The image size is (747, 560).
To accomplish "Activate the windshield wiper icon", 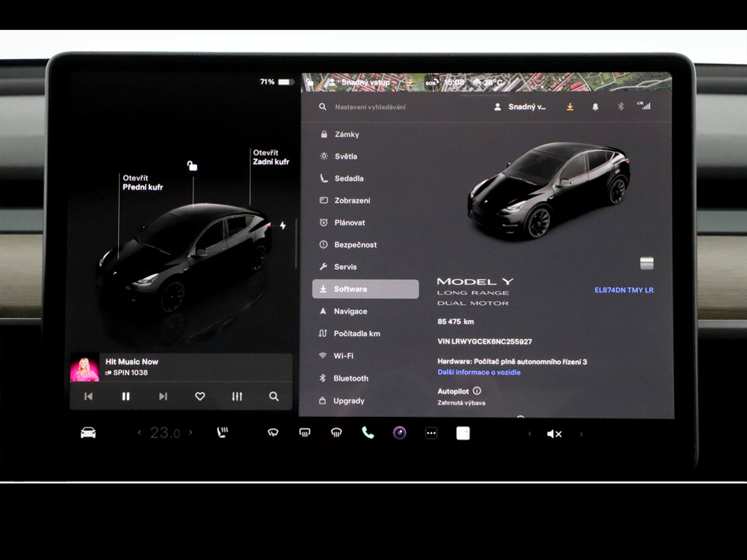I will [x=273, y=432].
